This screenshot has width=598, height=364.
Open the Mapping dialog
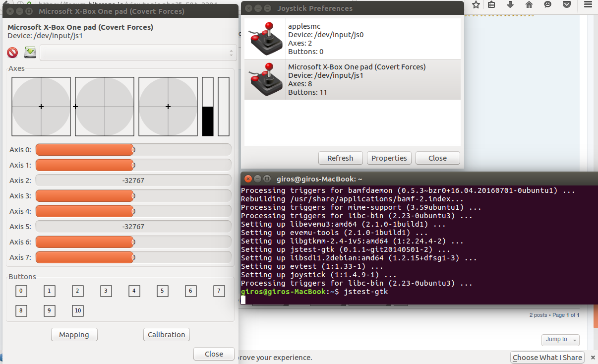pyautogui.click(x=74, y=335)
